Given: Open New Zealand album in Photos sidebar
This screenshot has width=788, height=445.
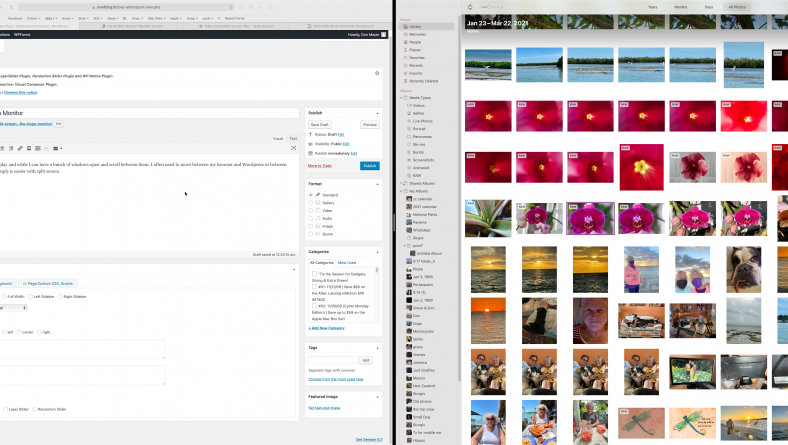Looking at the screenshot, I should [424, 386].
